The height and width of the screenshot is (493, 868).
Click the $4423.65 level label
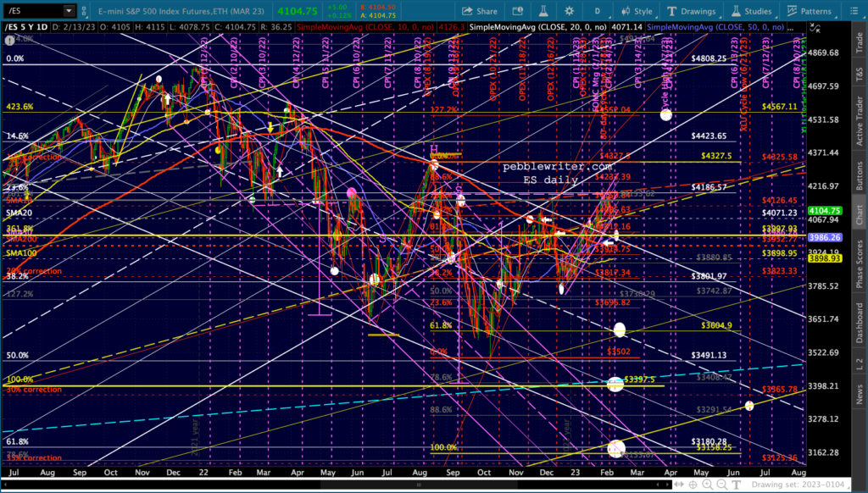coord(709,136)
